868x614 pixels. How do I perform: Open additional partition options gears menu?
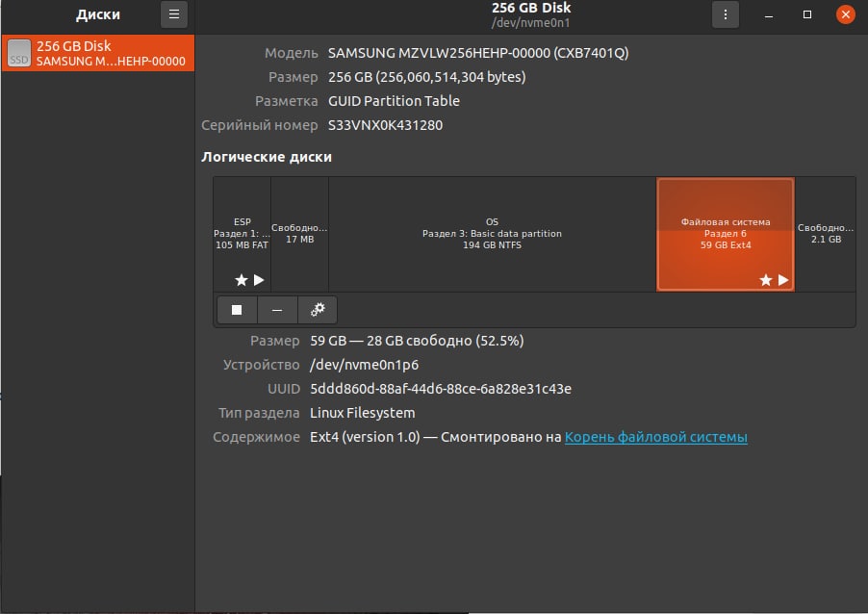(318, 310)
